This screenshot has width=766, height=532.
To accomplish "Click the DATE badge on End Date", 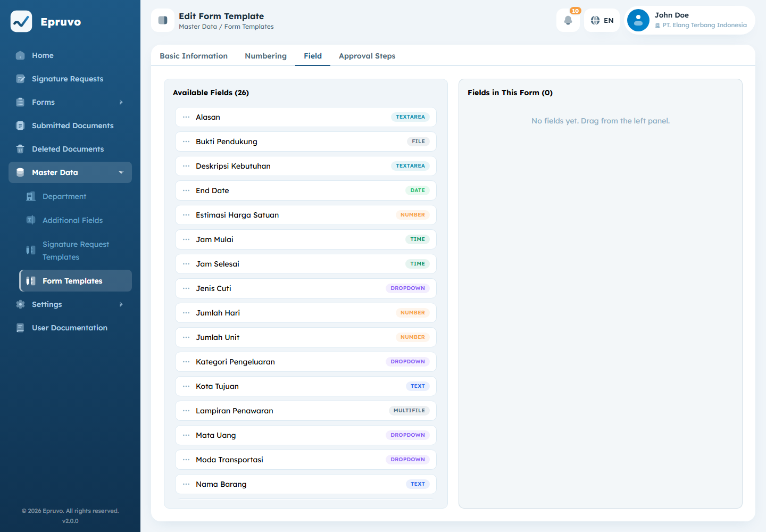I will coord(418,190).
